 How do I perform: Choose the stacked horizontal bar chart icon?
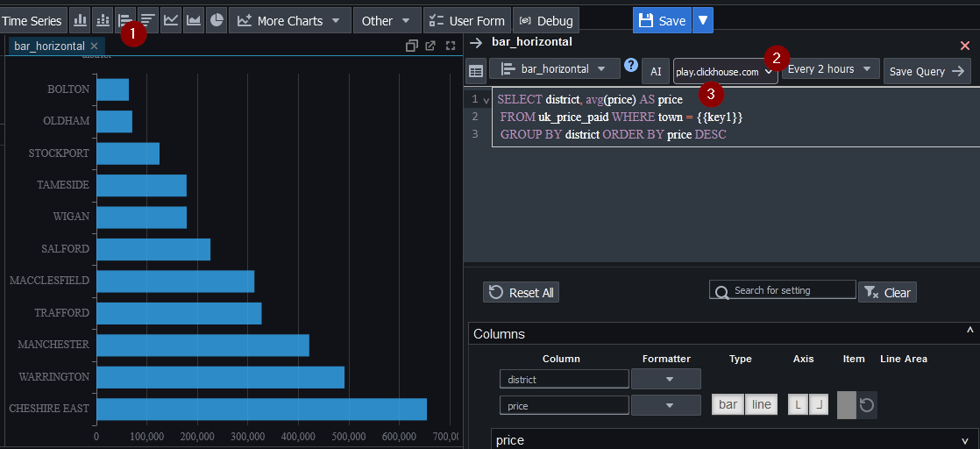(147, 21)
